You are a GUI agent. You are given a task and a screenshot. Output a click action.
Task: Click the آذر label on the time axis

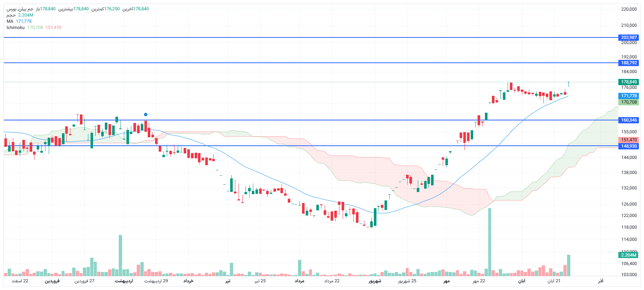(x=600, y=281)
